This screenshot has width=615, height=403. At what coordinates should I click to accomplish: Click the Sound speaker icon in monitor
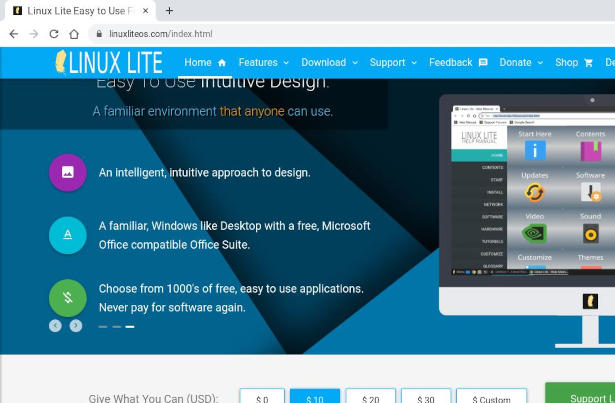591,234
